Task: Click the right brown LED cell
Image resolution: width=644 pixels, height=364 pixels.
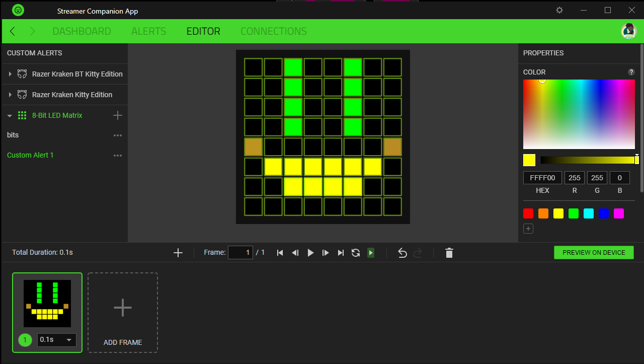Action: (392, 147)
